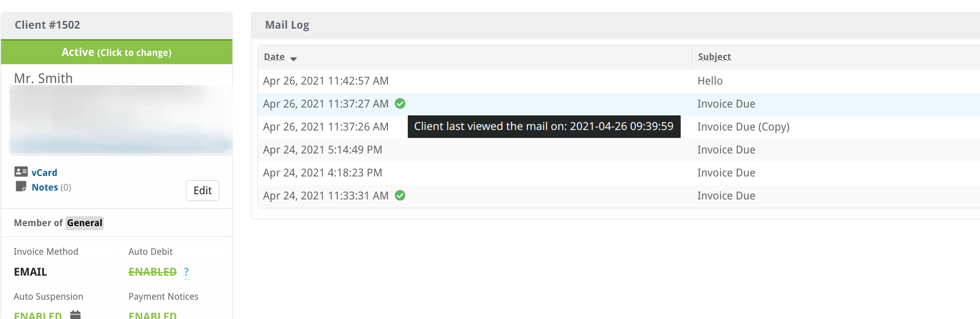Sort mail log by Date header

(274, 57)
